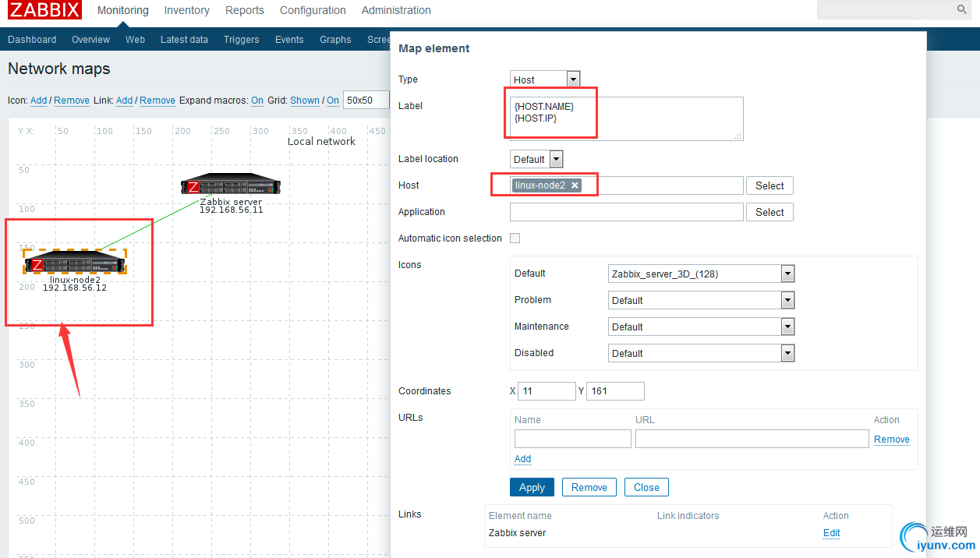Click the 192.168.56.11 label text

pos(231,210)
